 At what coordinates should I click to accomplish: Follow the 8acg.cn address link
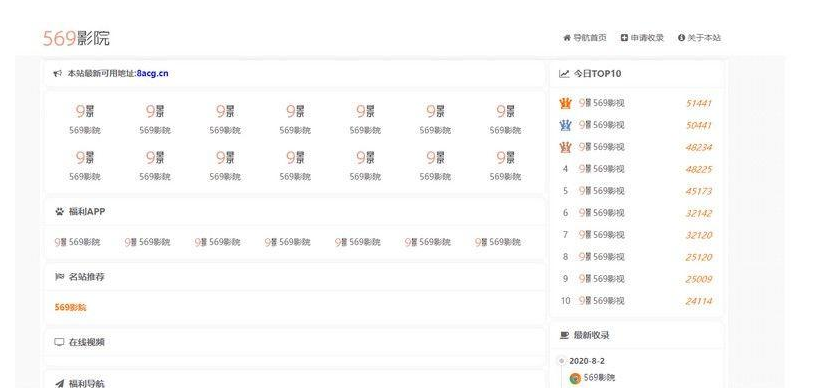coord(152,74)
